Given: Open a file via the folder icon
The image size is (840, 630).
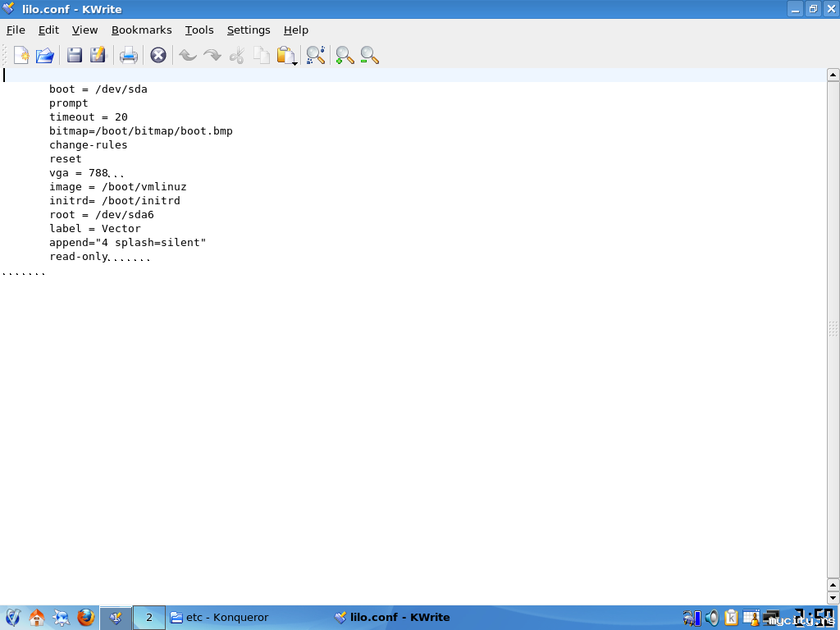Looking at the screenshot, I should [x=45, y=55].
